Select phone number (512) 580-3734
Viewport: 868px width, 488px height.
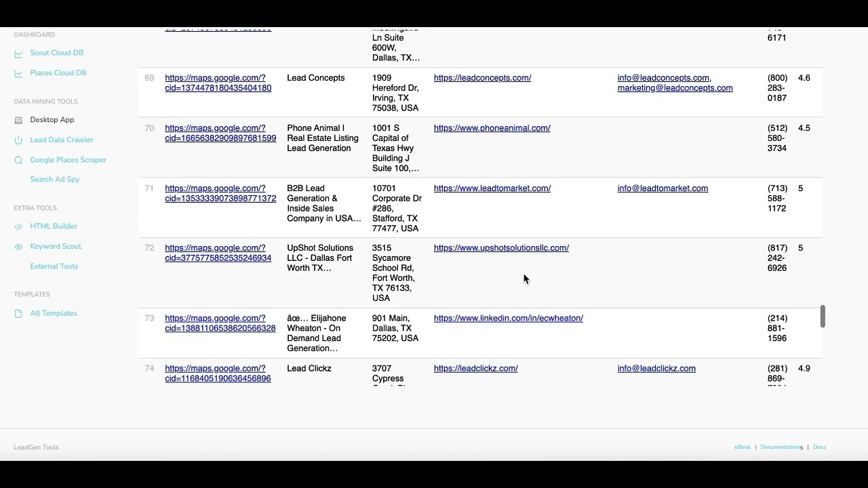[778, 138]
